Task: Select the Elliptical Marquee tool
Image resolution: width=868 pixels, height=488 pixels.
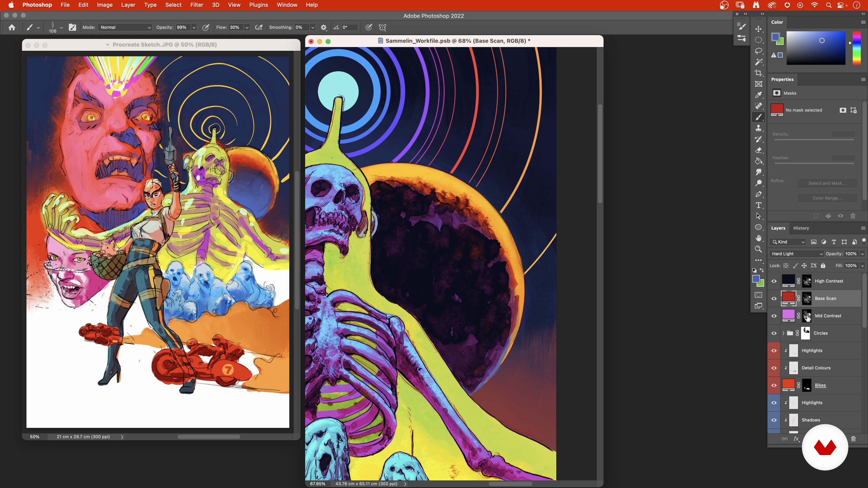Action: 759,40
